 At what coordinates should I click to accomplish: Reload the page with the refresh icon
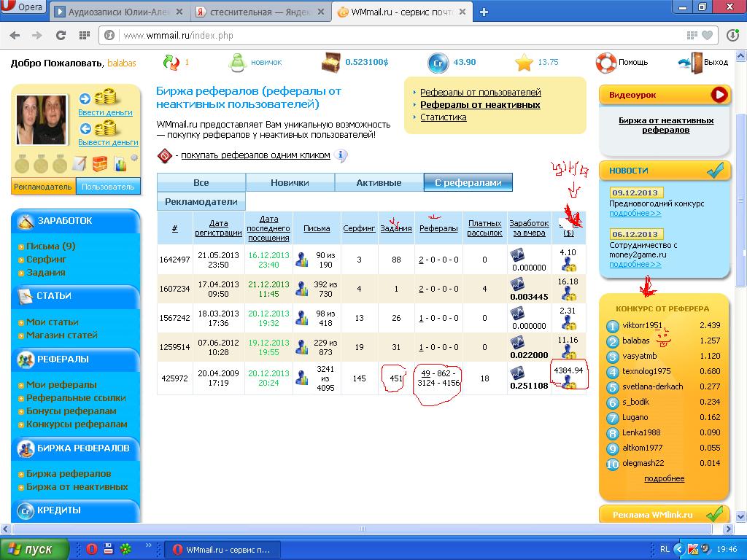[x=61, y=35]
